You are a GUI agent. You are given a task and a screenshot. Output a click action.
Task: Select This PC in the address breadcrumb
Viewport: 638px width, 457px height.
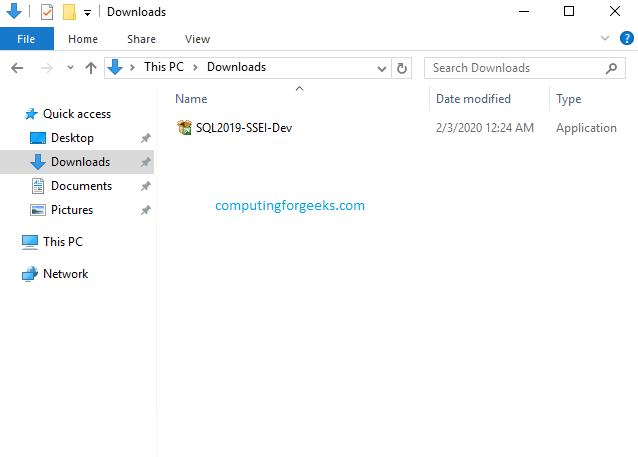pos(164,67)
